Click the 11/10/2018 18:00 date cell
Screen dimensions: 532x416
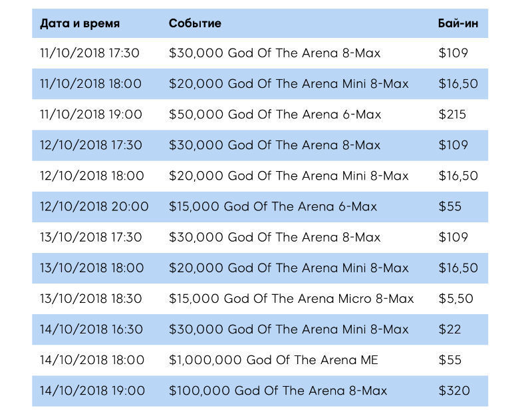coord(90,84)
